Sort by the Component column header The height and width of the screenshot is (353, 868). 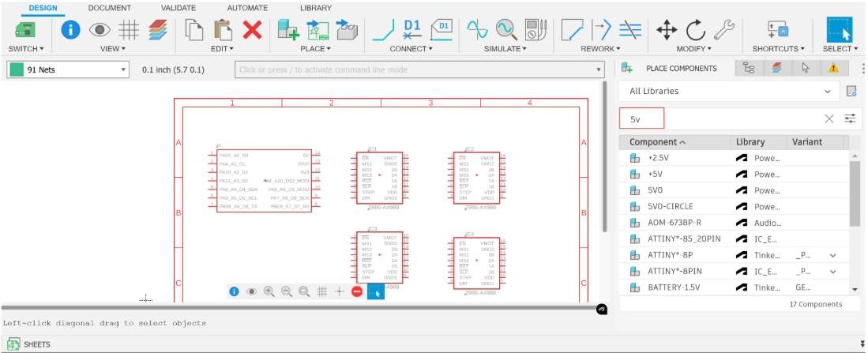674,142
